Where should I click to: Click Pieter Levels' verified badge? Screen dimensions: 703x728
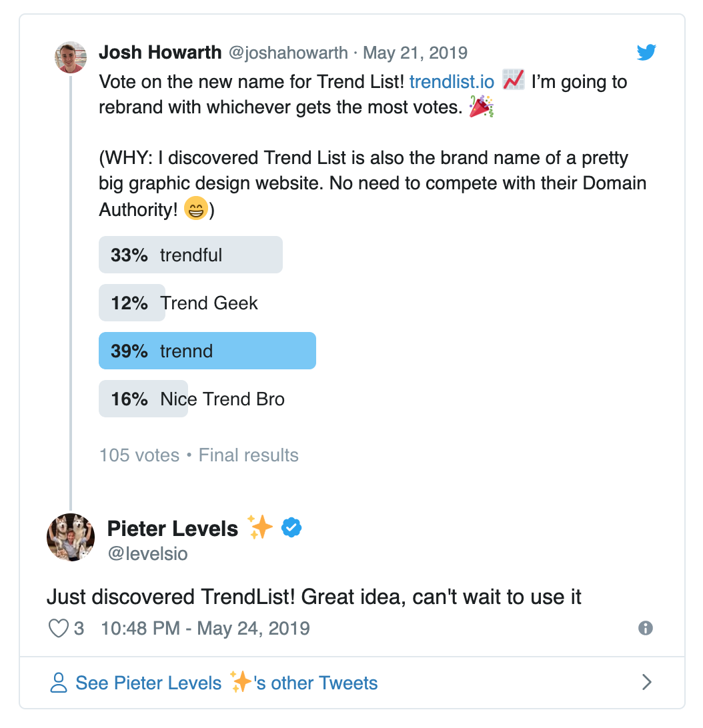tap(291, 528)
